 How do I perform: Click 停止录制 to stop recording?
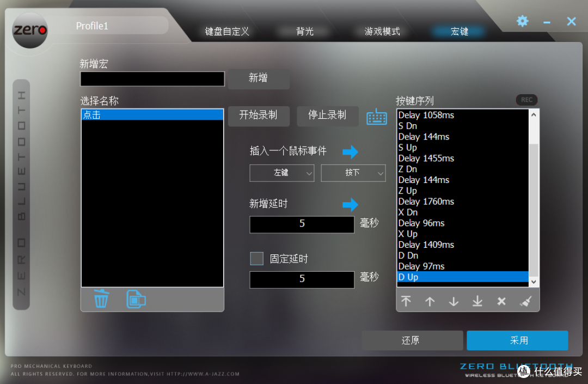(327, 115)
